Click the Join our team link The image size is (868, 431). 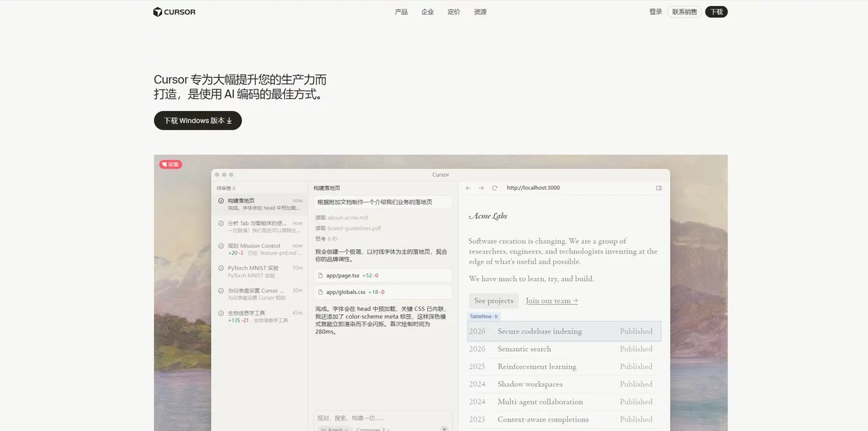551,300
